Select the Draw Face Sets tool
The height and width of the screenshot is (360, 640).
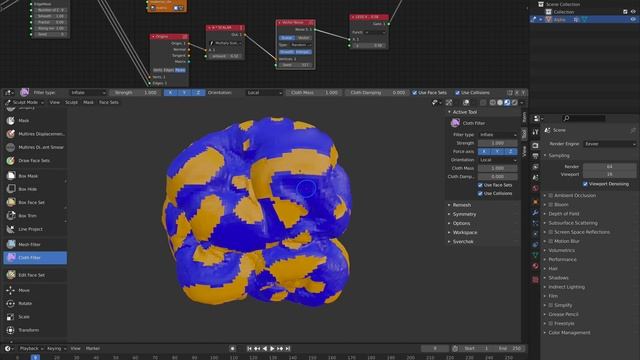[x=35, y=161]
